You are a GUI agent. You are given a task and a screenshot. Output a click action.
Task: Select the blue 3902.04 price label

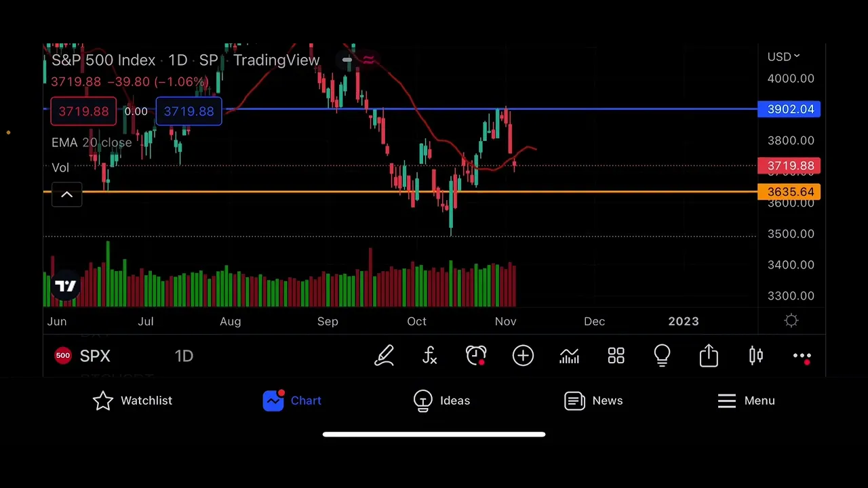tap(789, 109)
